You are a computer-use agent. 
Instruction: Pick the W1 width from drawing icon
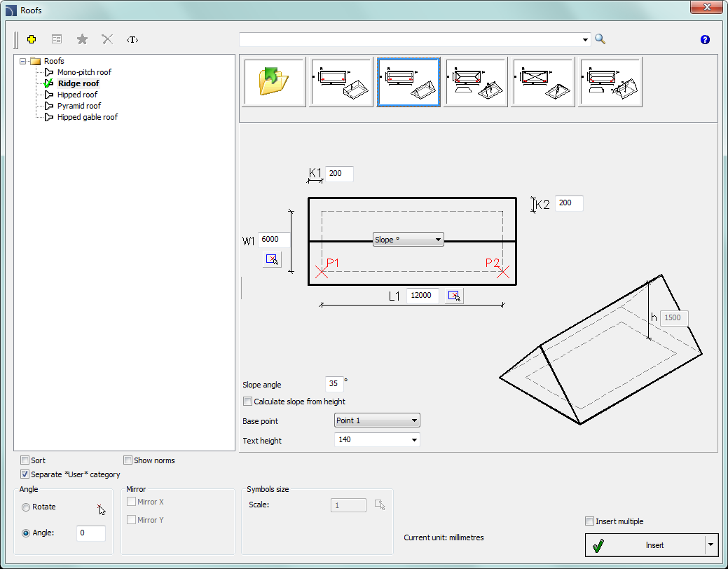[x=272, y=260]
